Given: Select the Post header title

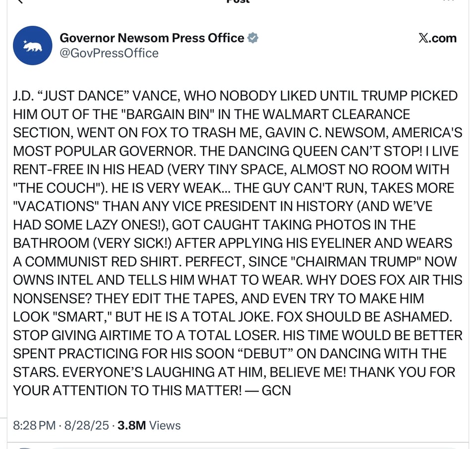Looking at the screenshot, I should [238, 2].
